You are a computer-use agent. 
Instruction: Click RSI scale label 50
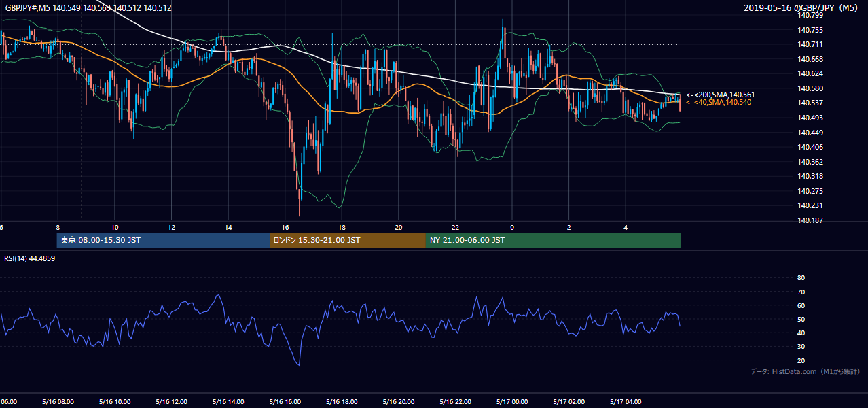801,319
